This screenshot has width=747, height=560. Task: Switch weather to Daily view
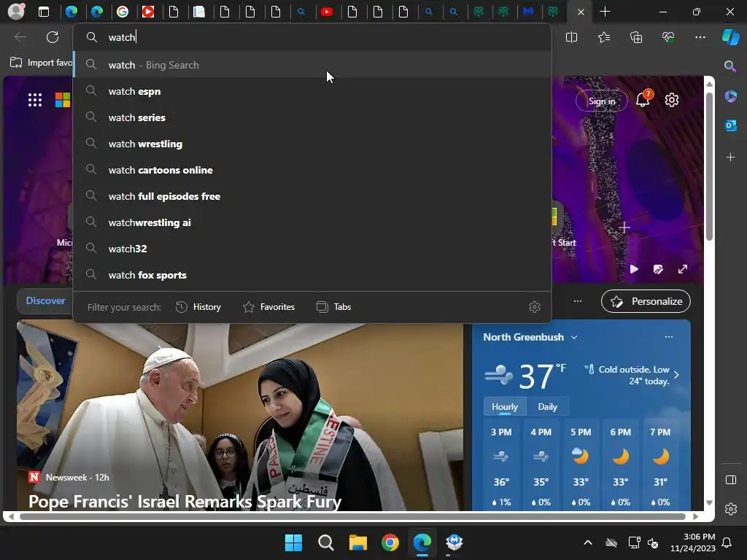547,407
